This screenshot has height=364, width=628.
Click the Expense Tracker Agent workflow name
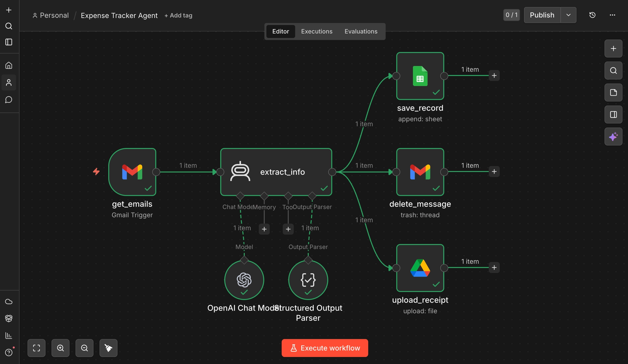(x=119, y=15)
